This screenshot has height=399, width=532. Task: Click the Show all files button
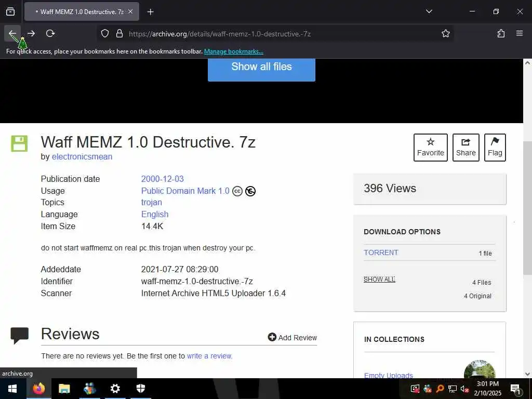(x=261, y=70)
